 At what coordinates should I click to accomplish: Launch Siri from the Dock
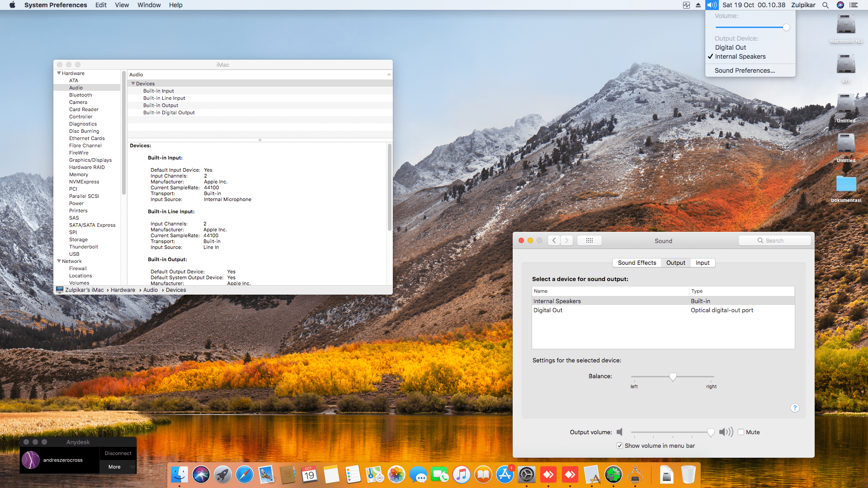pyautogui.click(x=201, y=475)
